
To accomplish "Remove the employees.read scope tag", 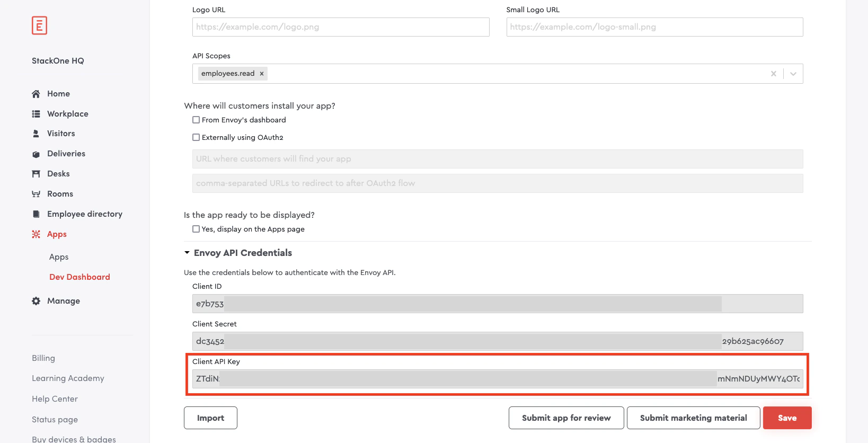I will (x=262, y=74).
